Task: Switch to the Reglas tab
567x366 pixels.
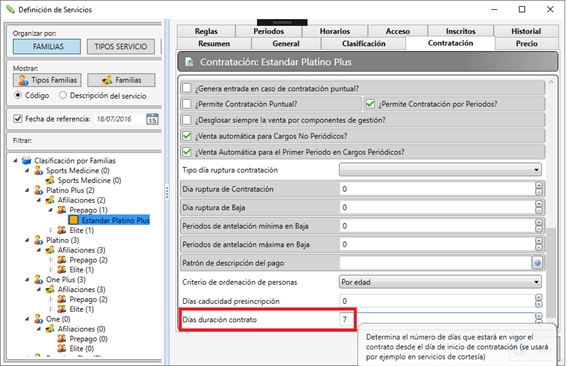Action: click(x=206, y=31)
